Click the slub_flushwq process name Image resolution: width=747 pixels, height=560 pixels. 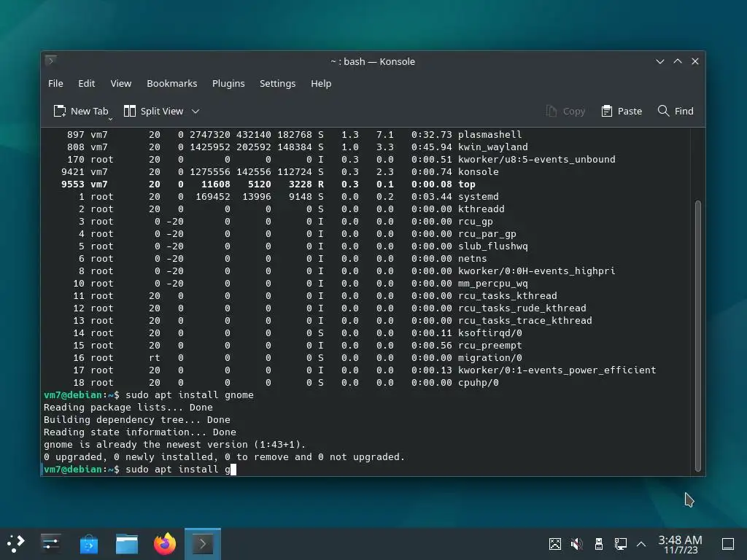(492, 246)
